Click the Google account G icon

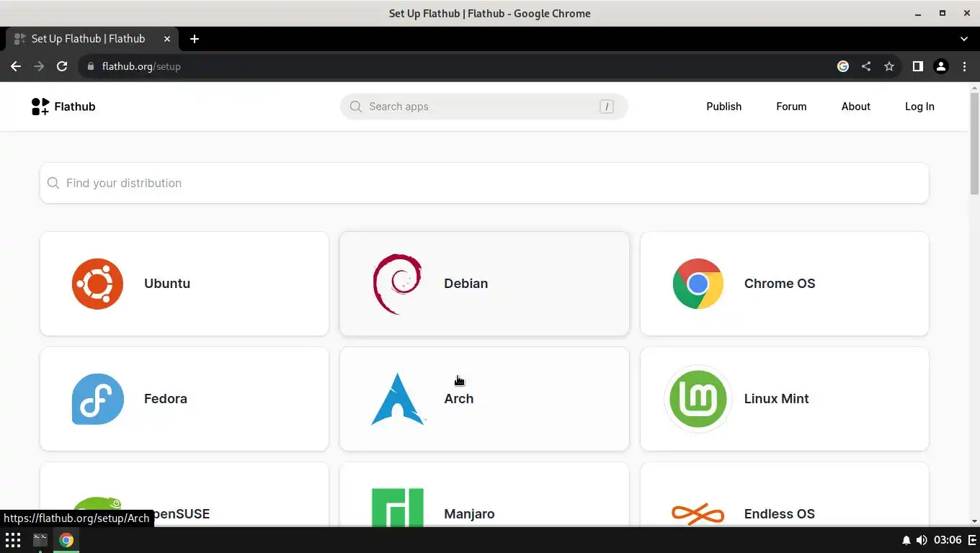click(843, 66)
